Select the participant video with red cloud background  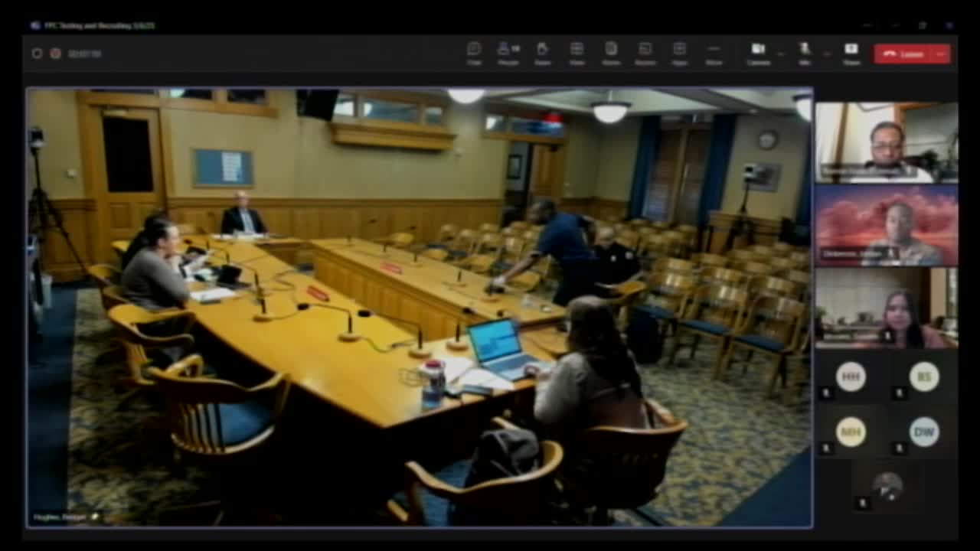coord(886,225)
